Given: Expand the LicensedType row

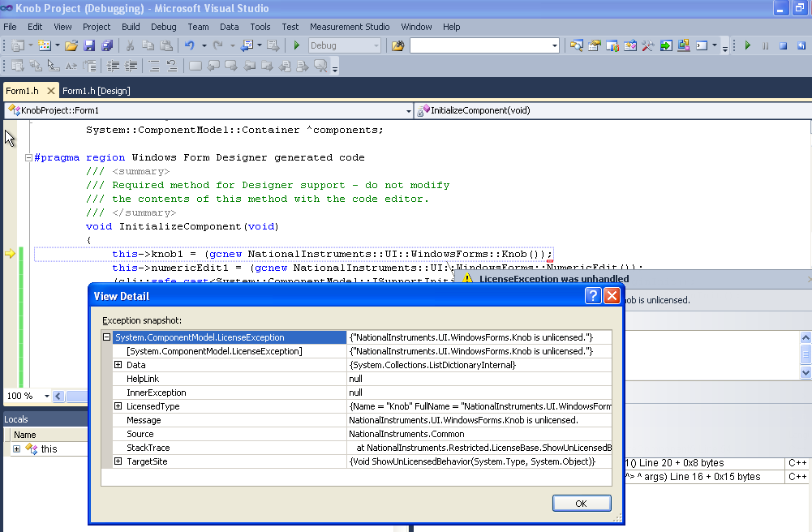Looking at the screenshot, I should pos(118,406).
